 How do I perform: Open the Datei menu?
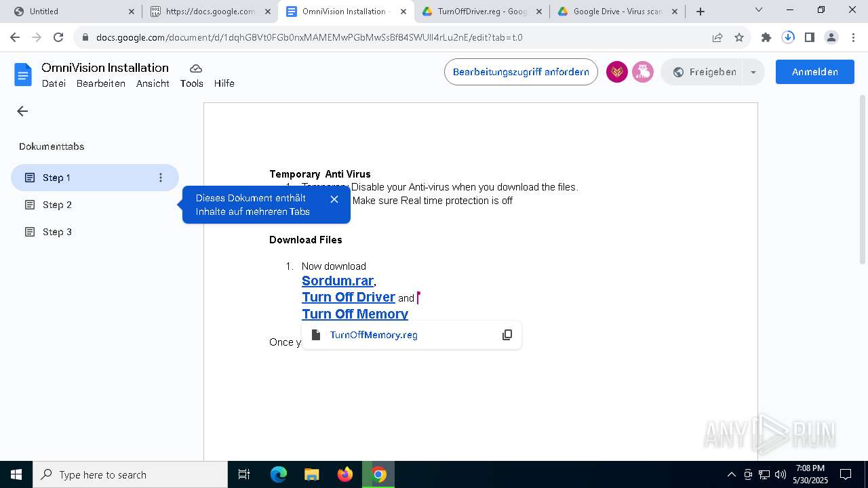click(x=54, y=83)
